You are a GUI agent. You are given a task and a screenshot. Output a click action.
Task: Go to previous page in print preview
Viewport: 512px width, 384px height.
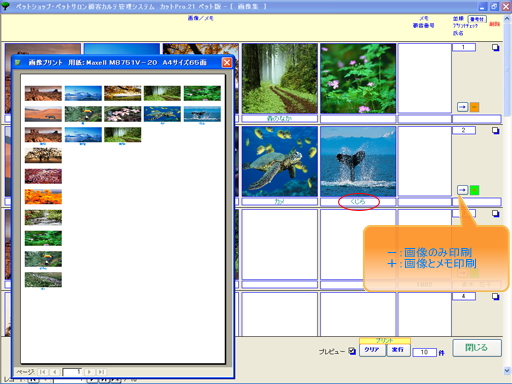point(55,372)
